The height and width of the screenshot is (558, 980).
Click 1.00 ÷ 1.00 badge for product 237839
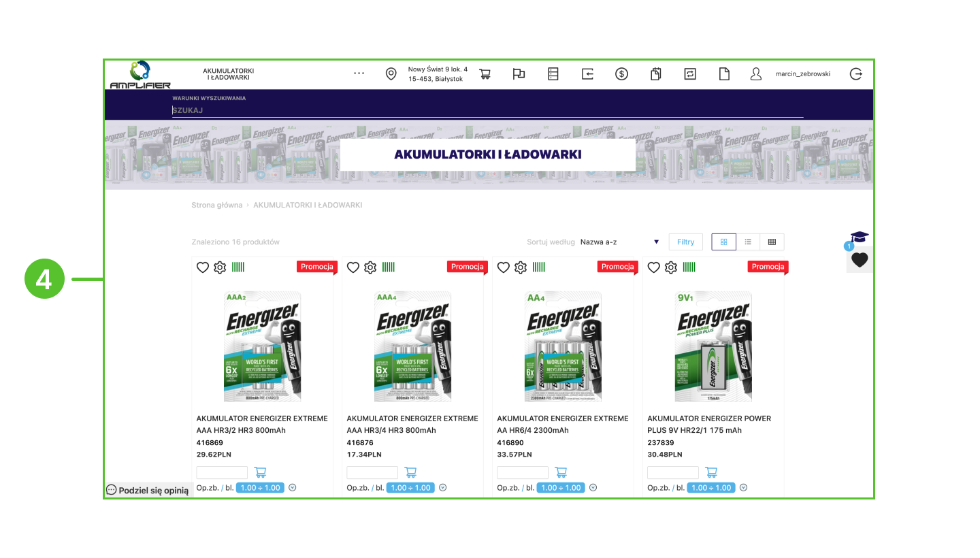coord(711,487)
